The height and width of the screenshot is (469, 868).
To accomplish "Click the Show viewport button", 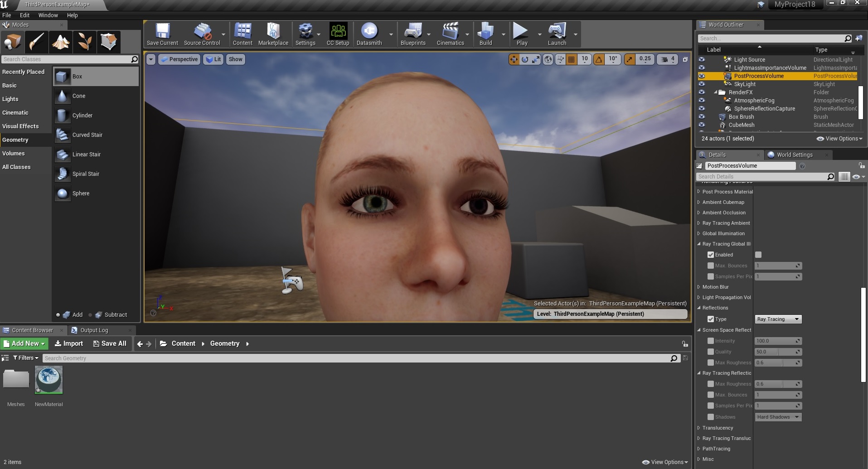I will [235, 59].
